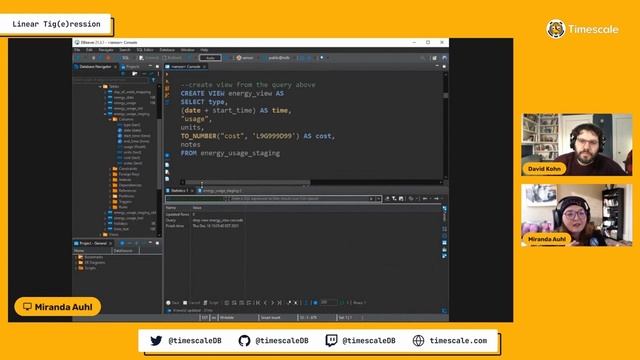Image resolution: width=640 pixels, height=360 pixels.
Task: Open the public@tsdb schema selector
Action: tap(279, 58)
